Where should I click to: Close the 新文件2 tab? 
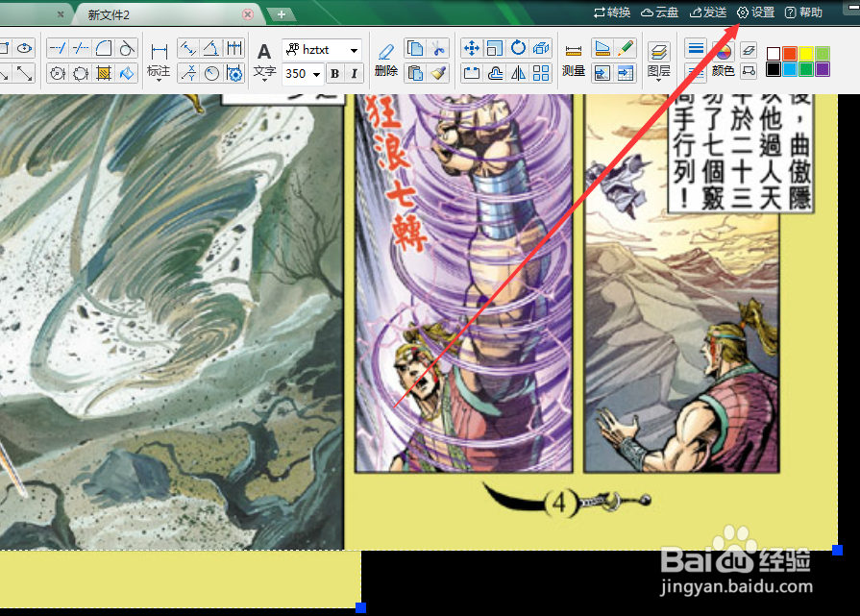[x=248, y=14]
